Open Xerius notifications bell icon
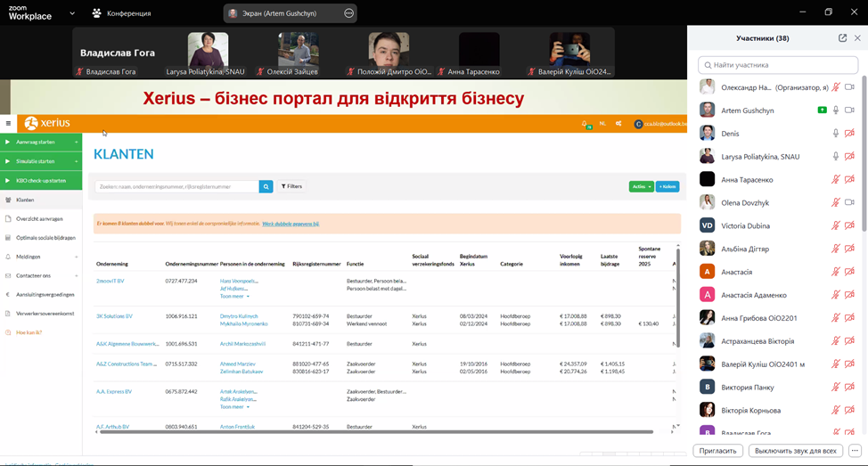 pos(585,124)
